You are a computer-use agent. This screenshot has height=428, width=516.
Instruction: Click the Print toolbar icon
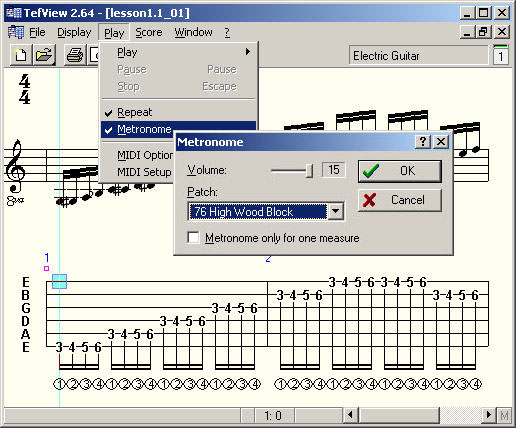tap(75, 55)
